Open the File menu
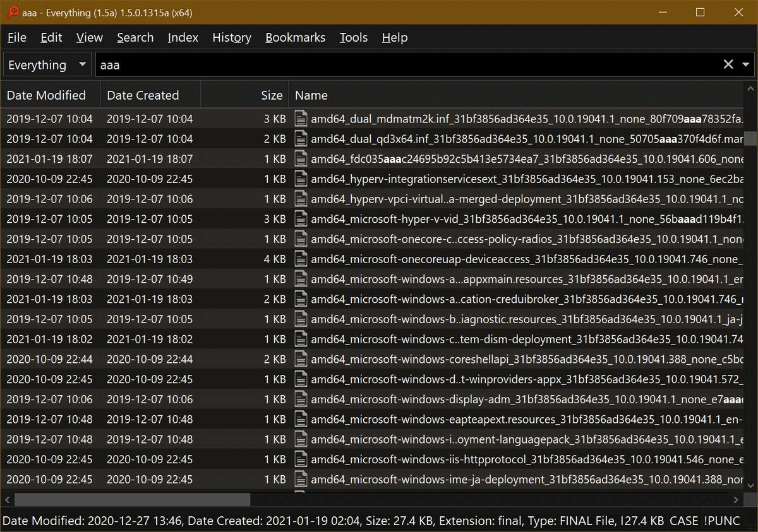 pyautogui.click(x=17, y=37)
